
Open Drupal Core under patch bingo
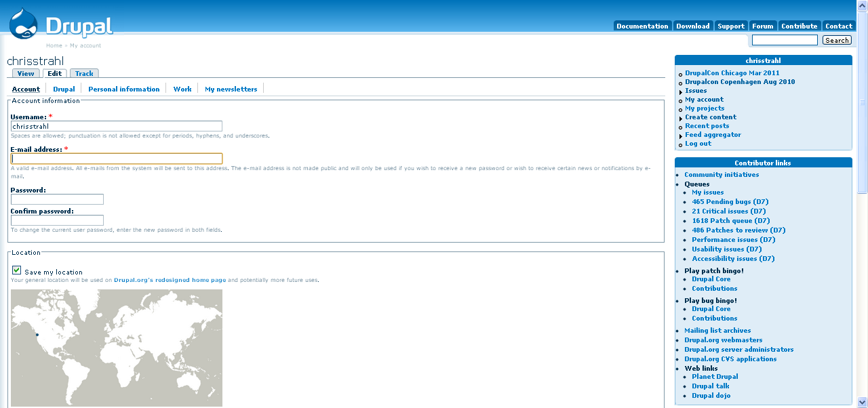click(711, 279)
